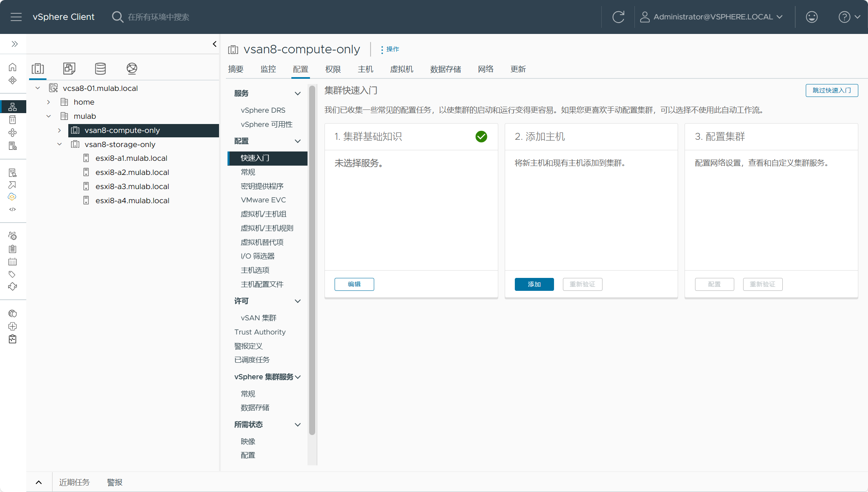The width and height of the screenshot is (868, 492).
Task: Collapse the mulab datacenter node
Action: click(48, 116)
